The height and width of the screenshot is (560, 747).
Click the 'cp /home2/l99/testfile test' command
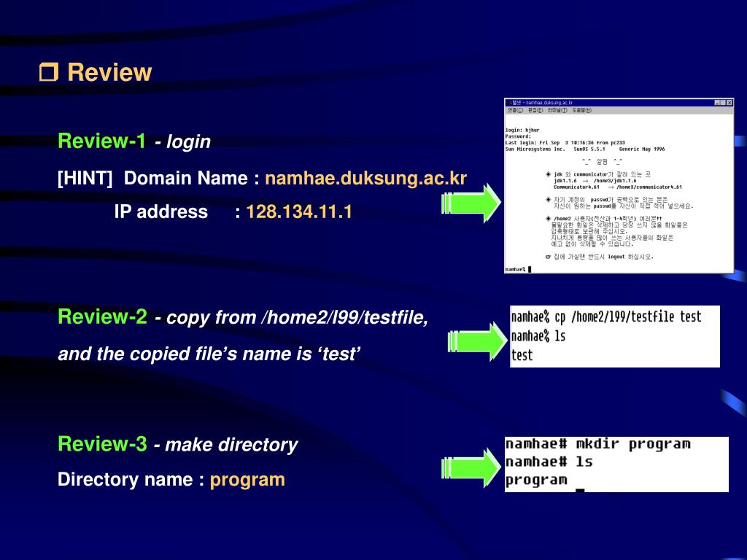click(x=628, y=317)
